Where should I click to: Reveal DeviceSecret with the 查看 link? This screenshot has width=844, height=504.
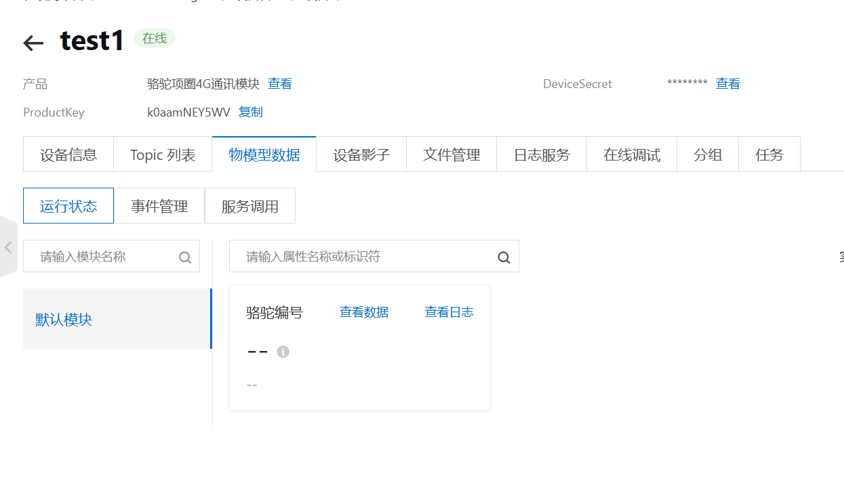tap(728, 84)
